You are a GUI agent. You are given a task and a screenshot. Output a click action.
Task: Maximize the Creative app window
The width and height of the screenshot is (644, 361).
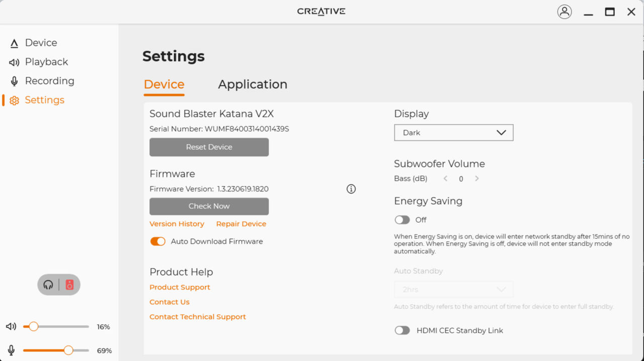point(610,12)
